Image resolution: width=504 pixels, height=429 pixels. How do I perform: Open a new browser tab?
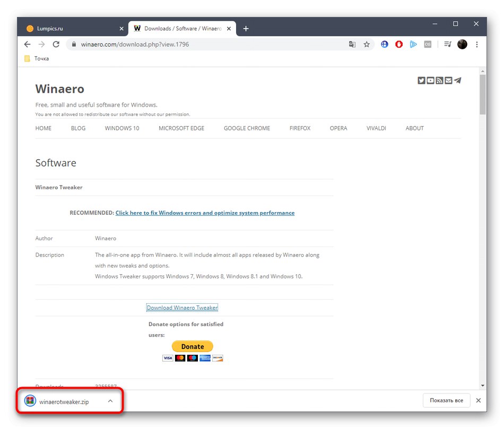246,29
